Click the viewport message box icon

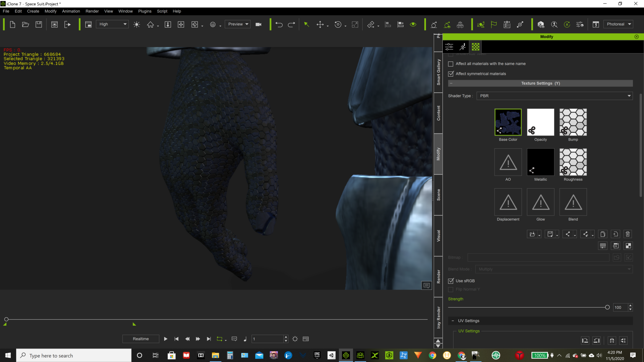[x=427, y=285]
